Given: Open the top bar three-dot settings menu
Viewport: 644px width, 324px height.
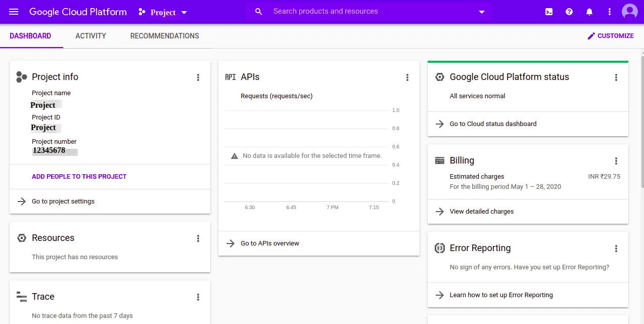Looking at the screenshot, I should tap(610, 12).
